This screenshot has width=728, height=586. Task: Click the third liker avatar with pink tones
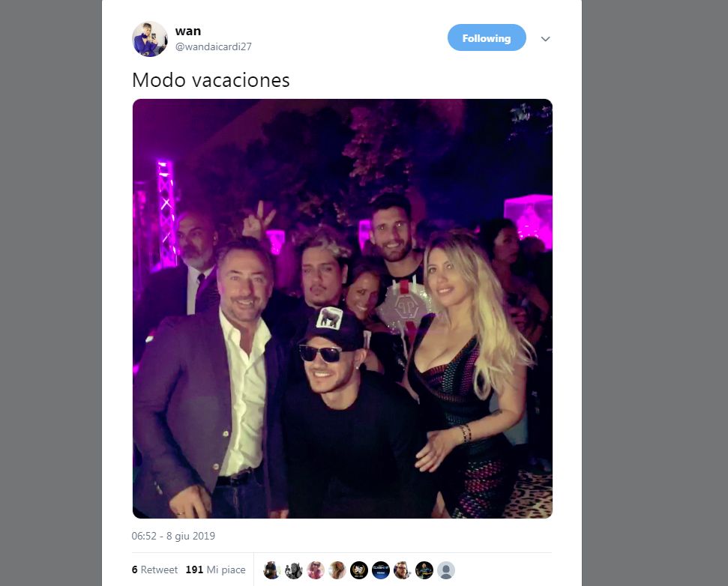pyautogui.click(x=316, y=570)
